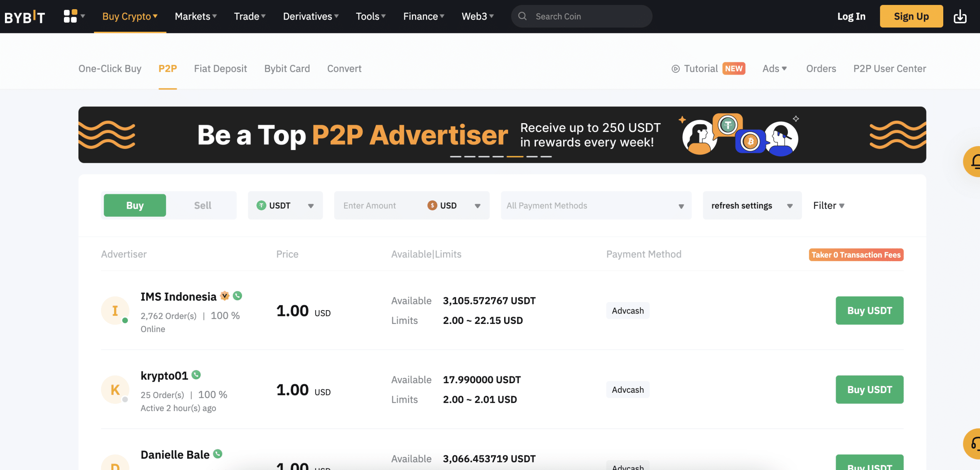Open the Tutorial link
This screenshot has height=470, width=980.
click(x=701, y=68)
